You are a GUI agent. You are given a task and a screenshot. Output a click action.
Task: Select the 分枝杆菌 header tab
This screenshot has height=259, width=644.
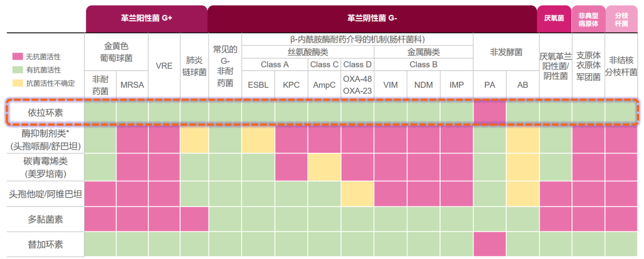point(621,18)
